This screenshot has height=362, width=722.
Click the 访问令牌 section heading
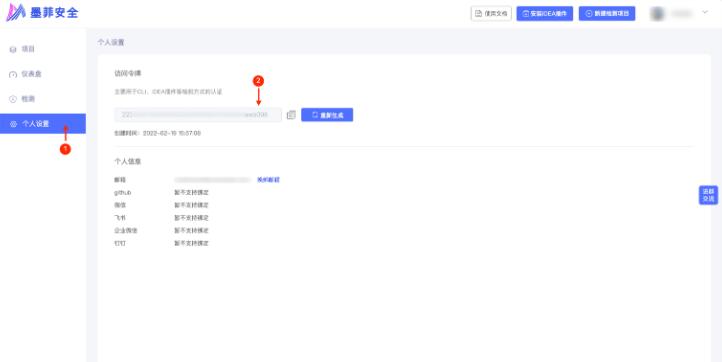tap(128, 73)
